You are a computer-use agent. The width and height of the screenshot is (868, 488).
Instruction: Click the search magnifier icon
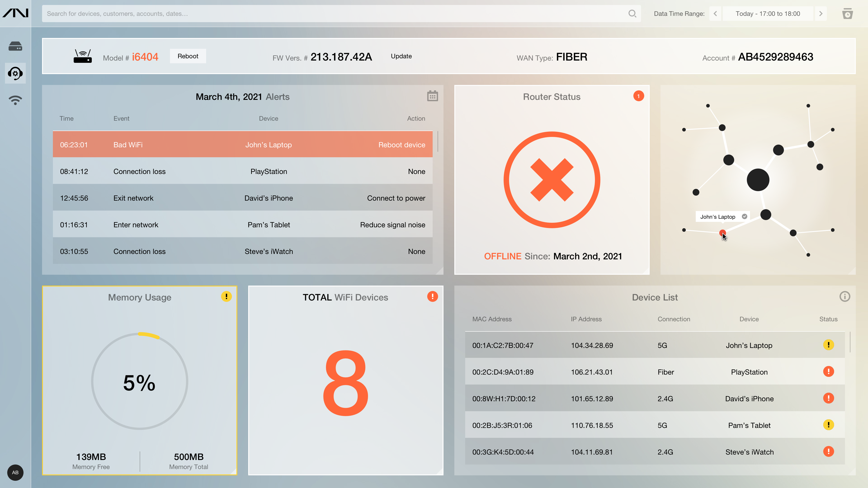coord(632,14)
